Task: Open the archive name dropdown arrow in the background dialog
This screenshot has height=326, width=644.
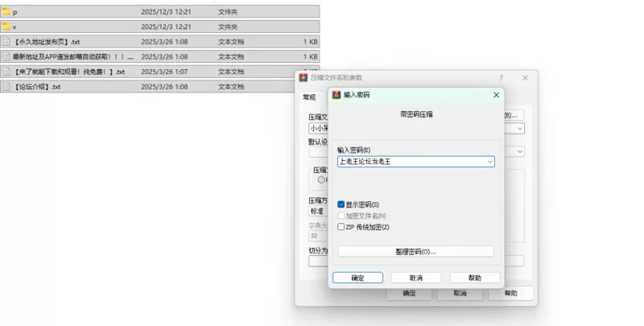Action: (519, 128)
